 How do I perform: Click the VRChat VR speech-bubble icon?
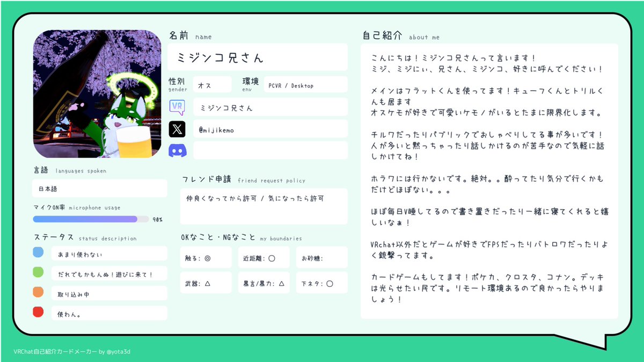(177, 107)
